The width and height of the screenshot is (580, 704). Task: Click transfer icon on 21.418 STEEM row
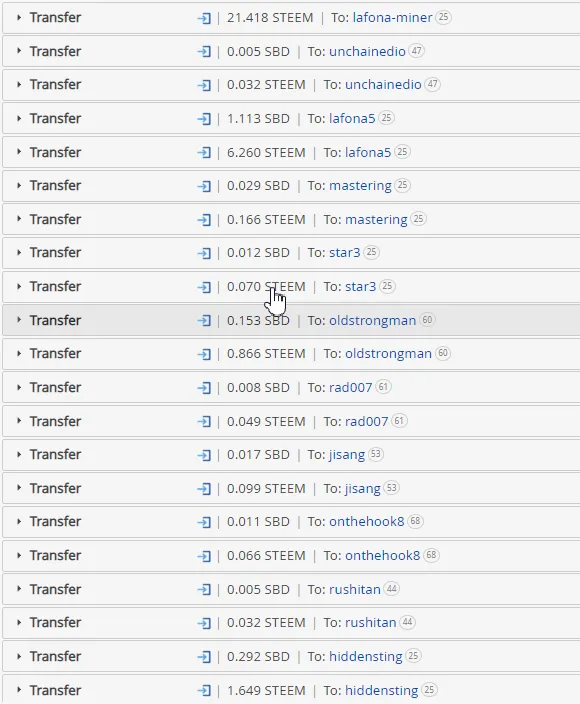pyautogui.click(x=204, y=18)
